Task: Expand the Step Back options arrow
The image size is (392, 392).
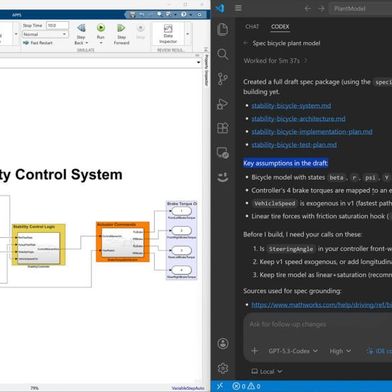Action: click(87, 43)
